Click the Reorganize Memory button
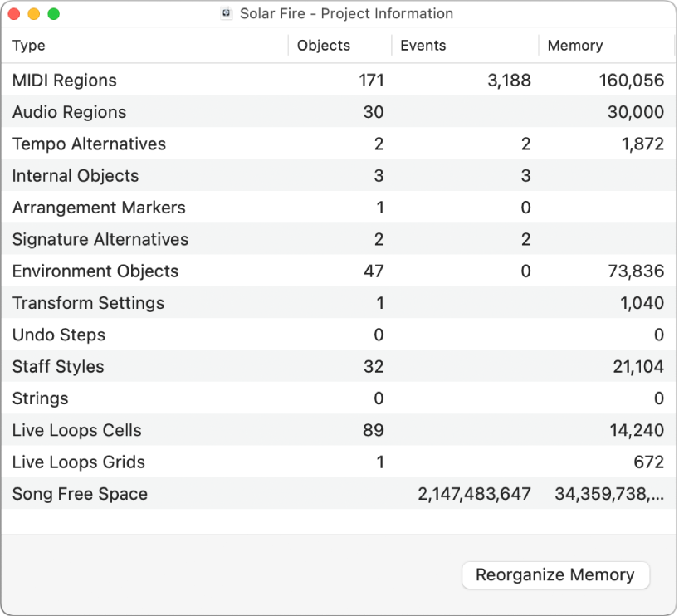679x616 pixels. (555, 574)
